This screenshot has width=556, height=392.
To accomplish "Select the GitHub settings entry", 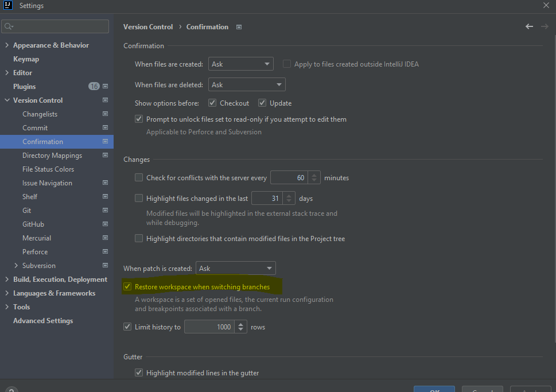I will (33, 224).
